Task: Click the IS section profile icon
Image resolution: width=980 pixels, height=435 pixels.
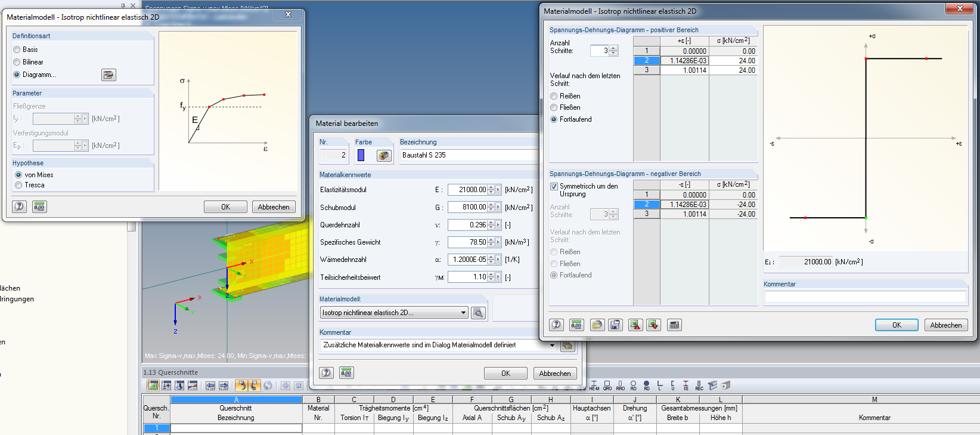Action: click(x=686, y=385)
